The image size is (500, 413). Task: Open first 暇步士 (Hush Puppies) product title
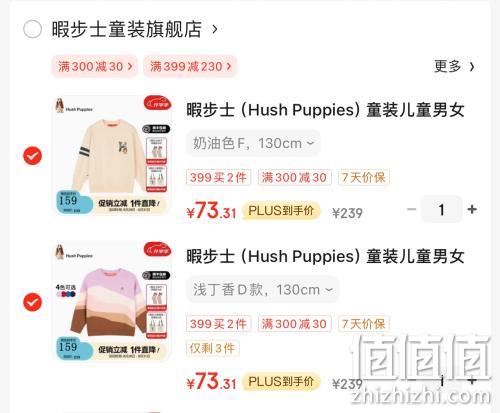pos(325,110)
